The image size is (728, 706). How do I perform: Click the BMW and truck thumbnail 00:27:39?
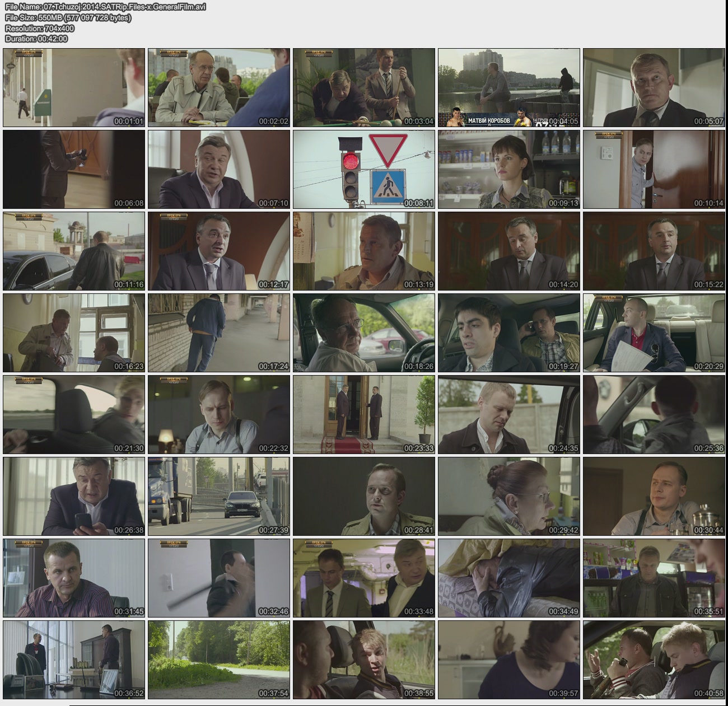tap(218, 496)
